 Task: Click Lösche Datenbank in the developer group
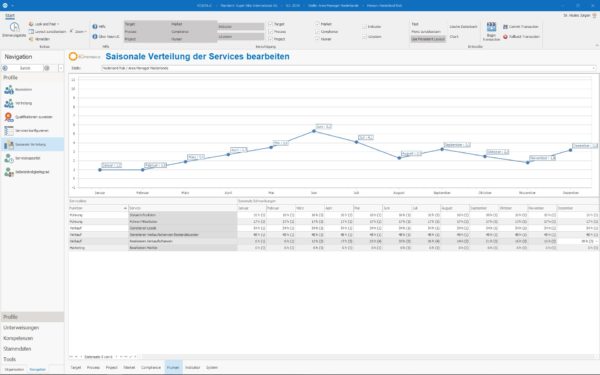click(x=463, y=27)
